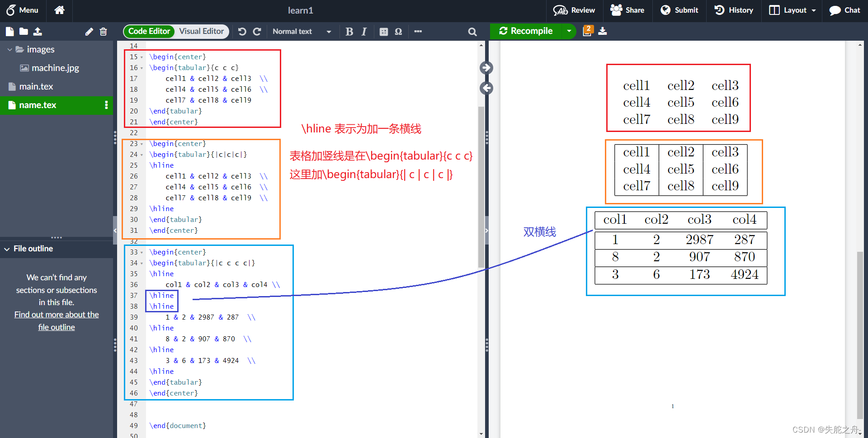Image resolution: width=868 pixels, height=438 pixels.
Task: Hide the PDF pane with the arrow
Action: point(486,231)
